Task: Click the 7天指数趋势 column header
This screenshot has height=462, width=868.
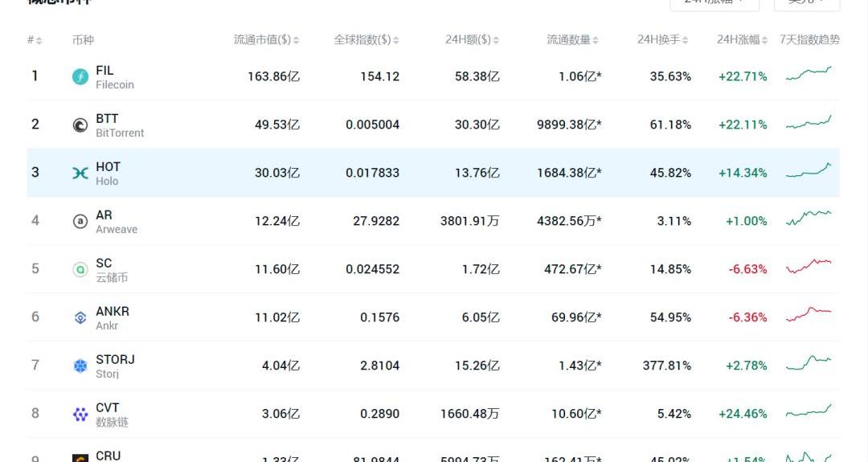Action: pos(809,40)
